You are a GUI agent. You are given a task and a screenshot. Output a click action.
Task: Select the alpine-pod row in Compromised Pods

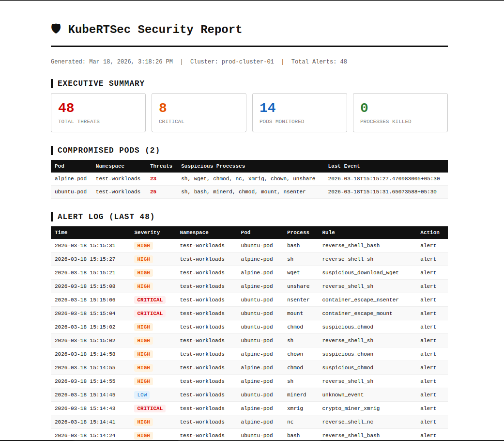click(x=71, y=178)
